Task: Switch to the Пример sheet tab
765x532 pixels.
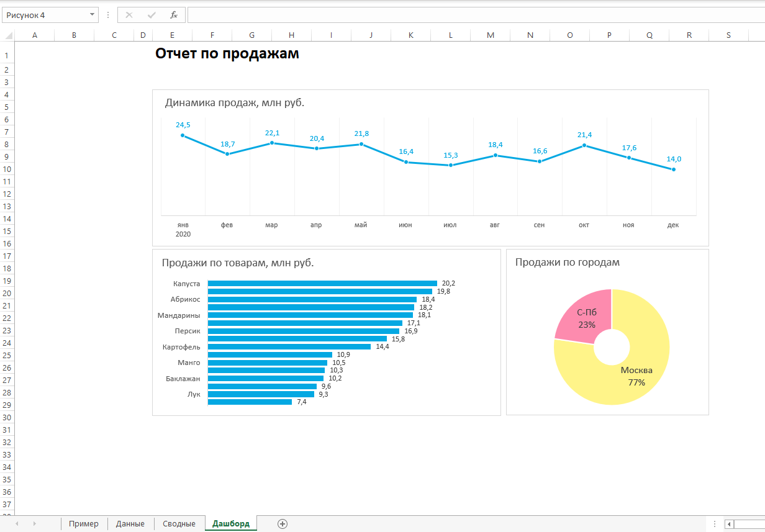Action: click(84, 523)
